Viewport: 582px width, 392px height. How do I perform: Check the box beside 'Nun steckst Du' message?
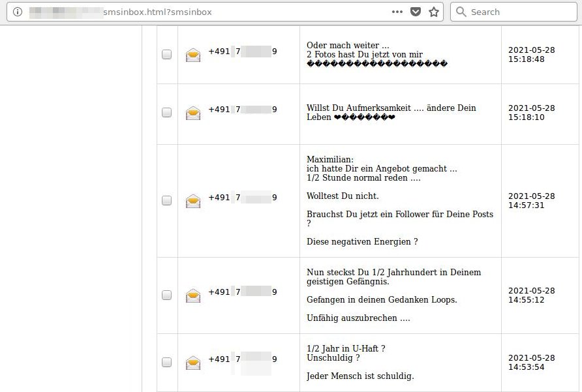(x=166, y=295)
